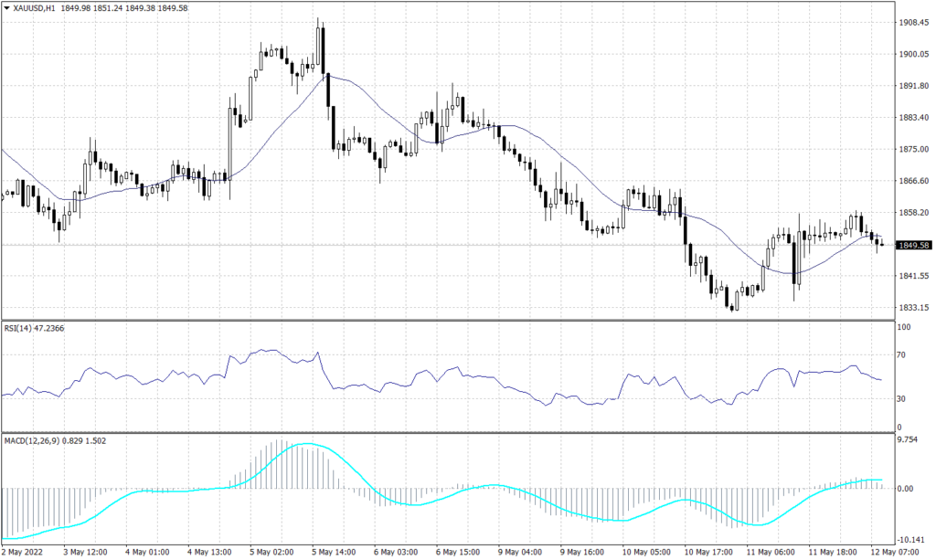
Task: Select the 1833.15 price scale value
Action: click(915, 308)
